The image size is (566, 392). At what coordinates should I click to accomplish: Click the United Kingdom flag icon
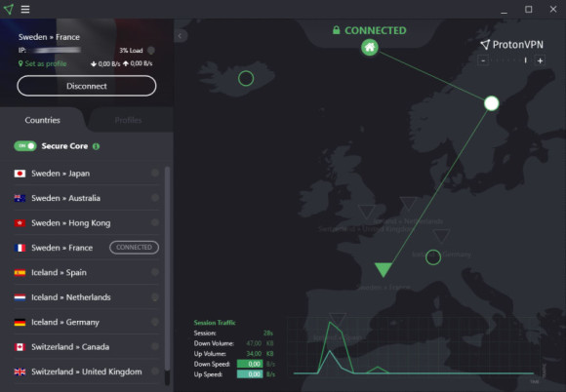pos(20,372)
